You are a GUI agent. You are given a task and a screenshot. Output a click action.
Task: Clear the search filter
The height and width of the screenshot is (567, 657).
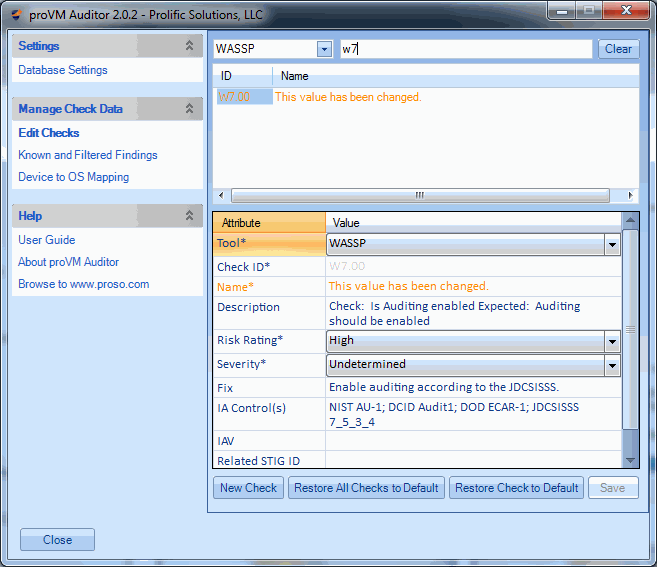[x=618, y=49]
